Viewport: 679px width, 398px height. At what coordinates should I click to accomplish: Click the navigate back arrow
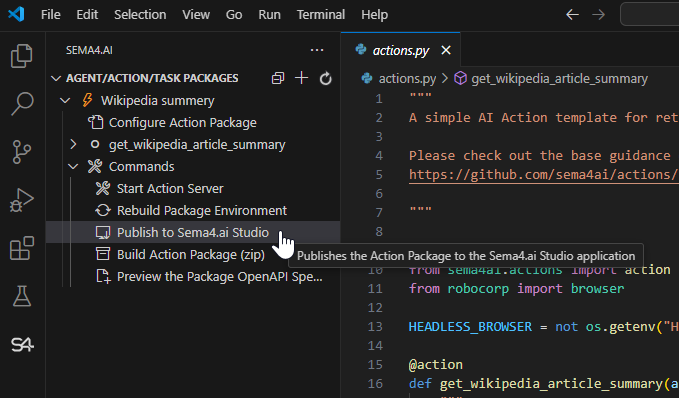pyautogui.click(x=572, y=15)
